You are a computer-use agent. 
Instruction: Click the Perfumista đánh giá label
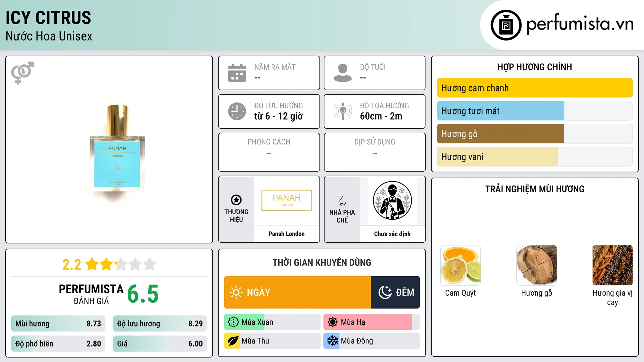(91, 294)
